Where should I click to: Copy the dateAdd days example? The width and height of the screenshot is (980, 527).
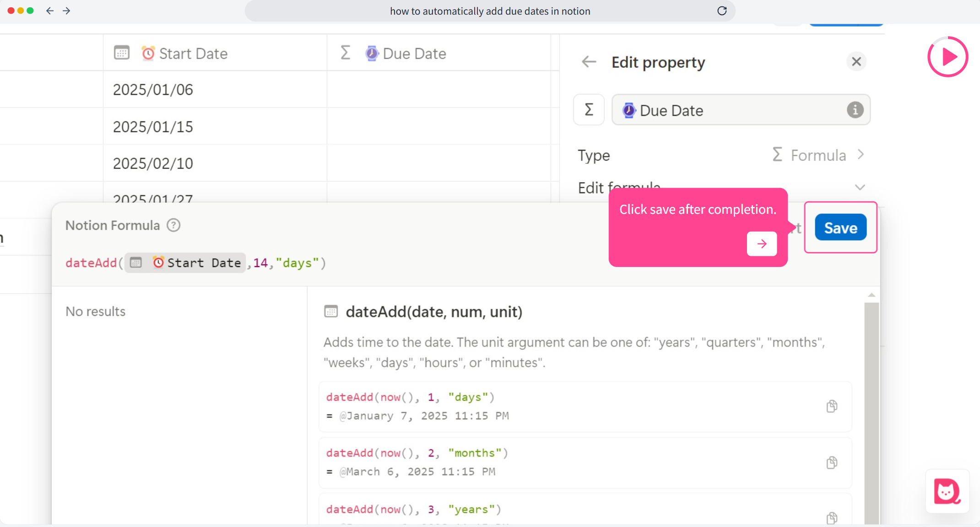[832, 406]
